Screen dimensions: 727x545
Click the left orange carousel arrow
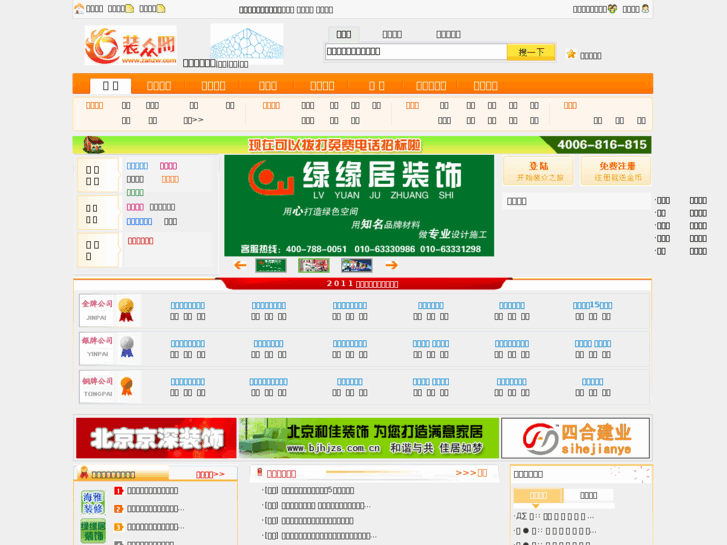coord(240,265)
